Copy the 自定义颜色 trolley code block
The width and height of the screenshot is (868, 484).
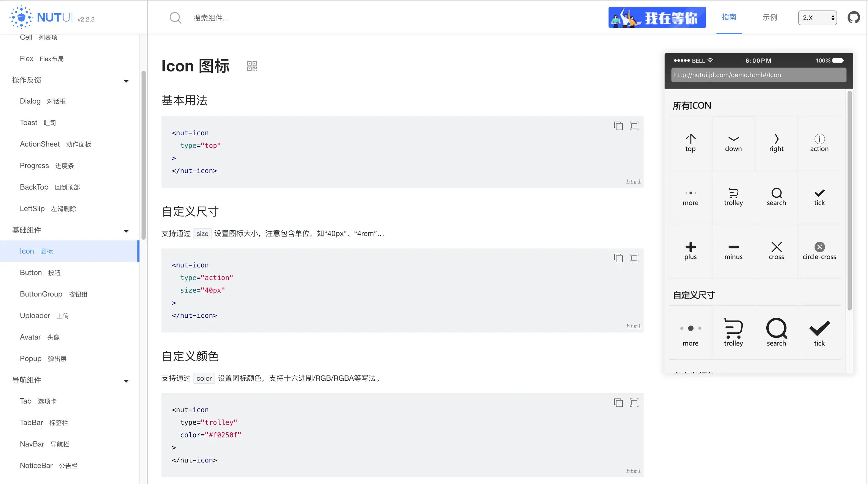point(618,403)
